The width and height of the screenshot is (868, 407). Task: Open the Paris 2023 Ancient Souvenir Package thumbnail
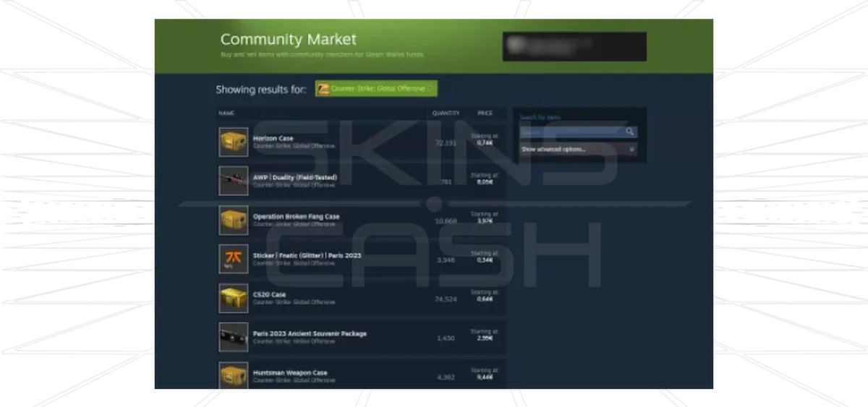(x=233, y=337)
